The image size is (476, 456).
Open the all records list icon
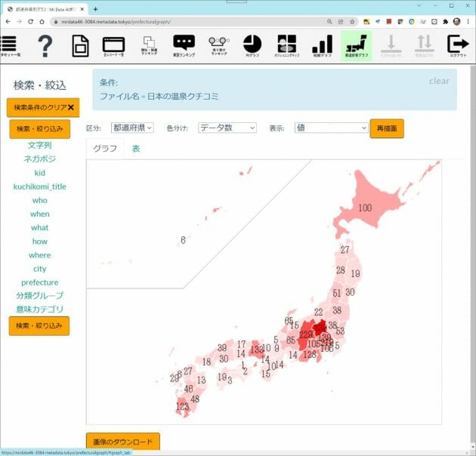pyautogui.click(x=114, y=46)
